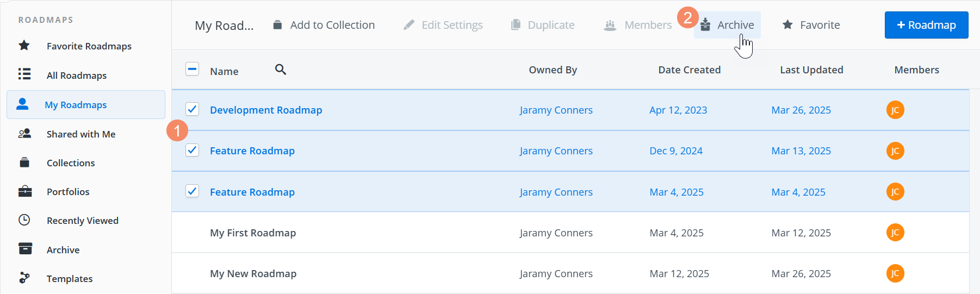This screenshot has height=294, width=980.
Task: Open Portfolios in the sidebar
Action: pos(67,192)
